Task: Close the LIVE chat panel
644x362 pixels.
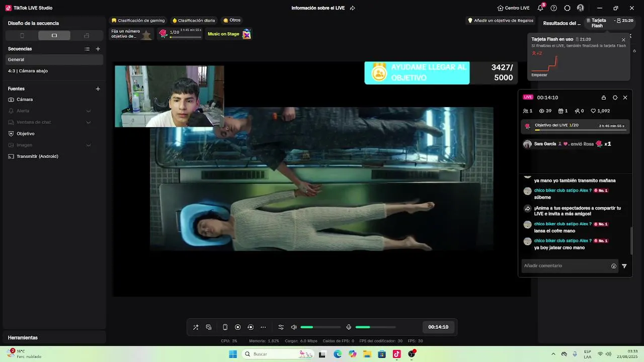Action: click(x=625, y=98)
